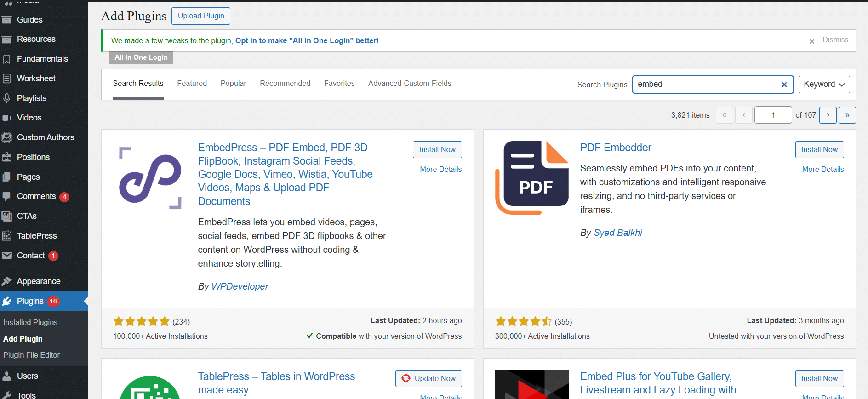Jump to last page of results

[x=847, y=115]
